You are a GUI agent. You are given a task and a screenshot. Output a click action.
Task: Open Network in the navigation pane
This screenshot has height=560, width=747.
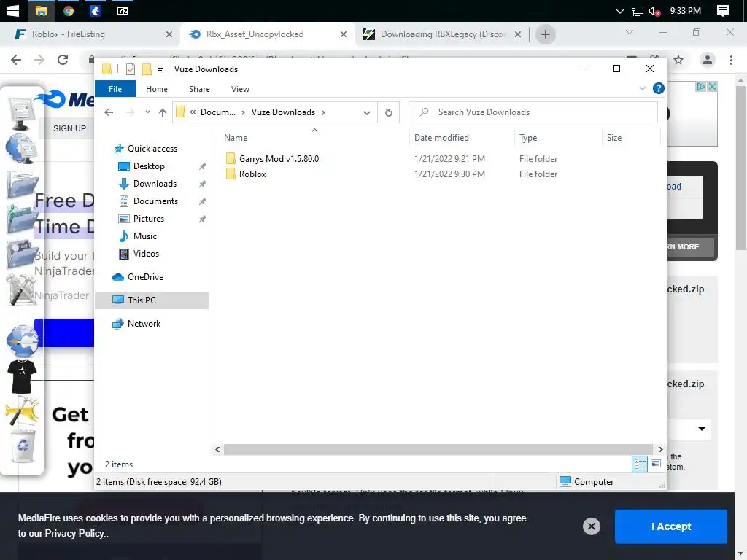(144, 324)
